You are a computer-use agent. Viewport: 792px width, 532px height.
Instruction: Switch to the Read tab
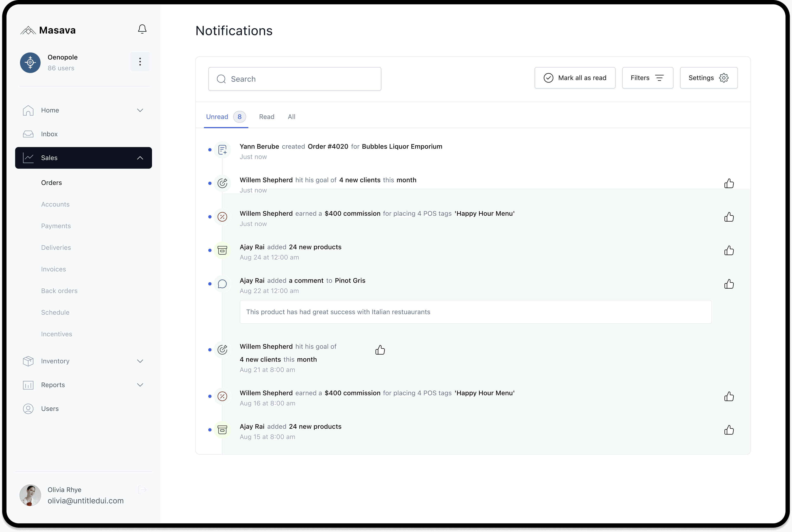(x=266, y=117)
